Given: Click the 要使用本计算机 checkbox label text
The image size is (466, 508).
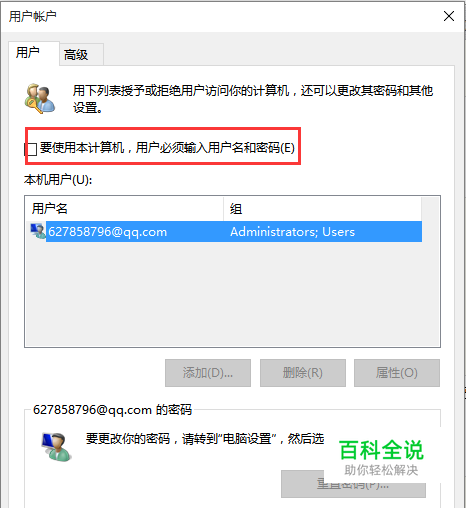Looking at the screenshot, I should point(167,147).
